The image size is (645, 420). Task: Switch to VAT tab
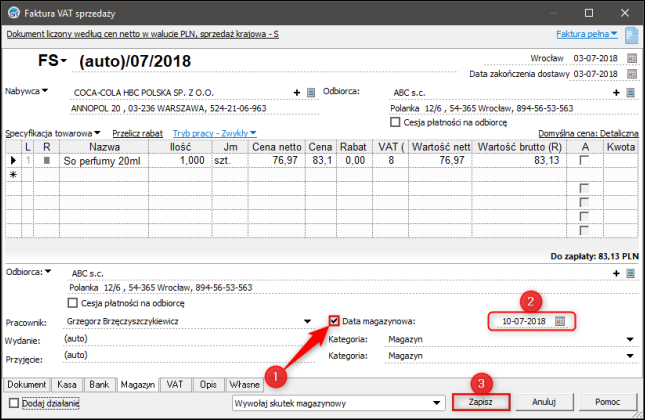[174, 385]
